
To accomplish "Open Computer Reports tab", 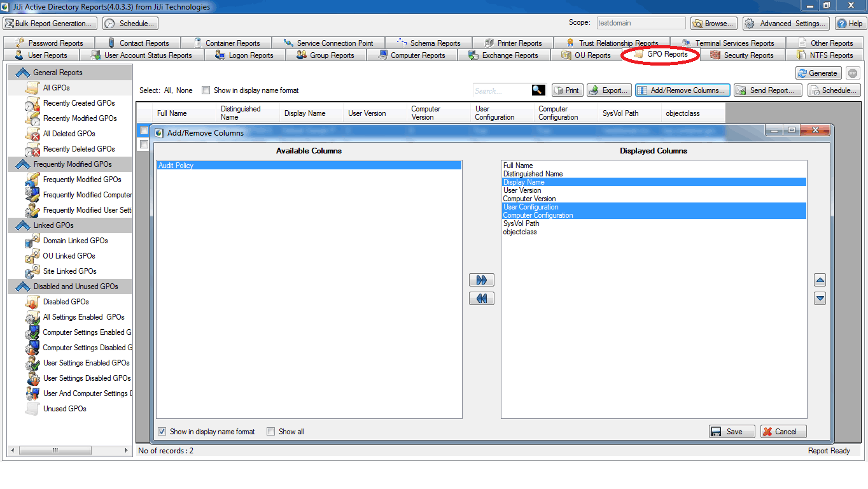I will (x=412, y=55).
